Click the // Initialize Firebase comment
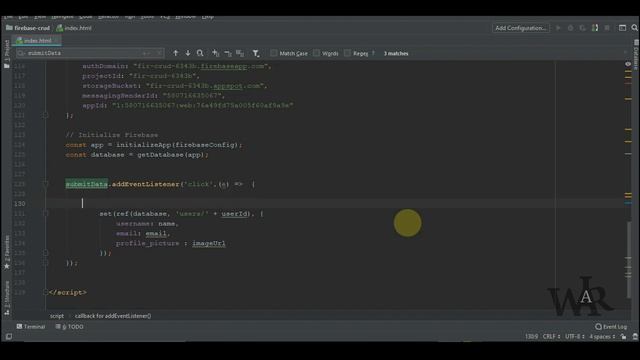 click(x=112, y=135)
